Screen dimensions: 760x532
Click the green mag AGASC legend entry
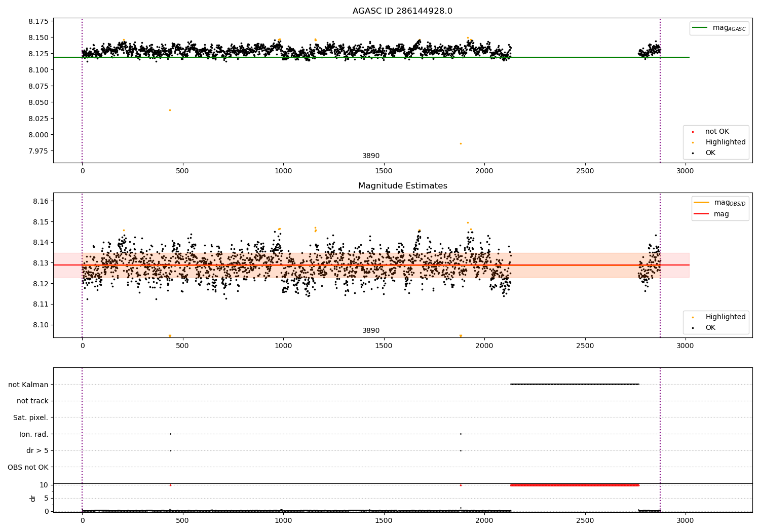pos(719,28)
